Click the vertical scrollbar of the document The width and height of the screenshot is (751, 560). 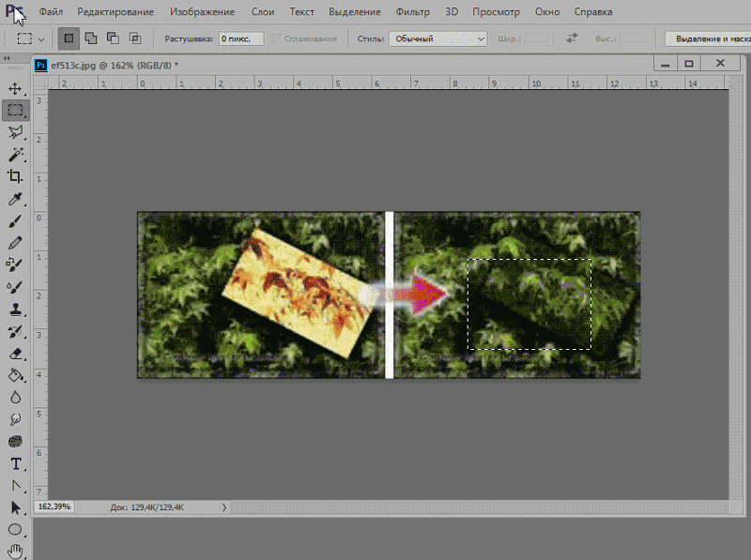(x=735, y=295)
